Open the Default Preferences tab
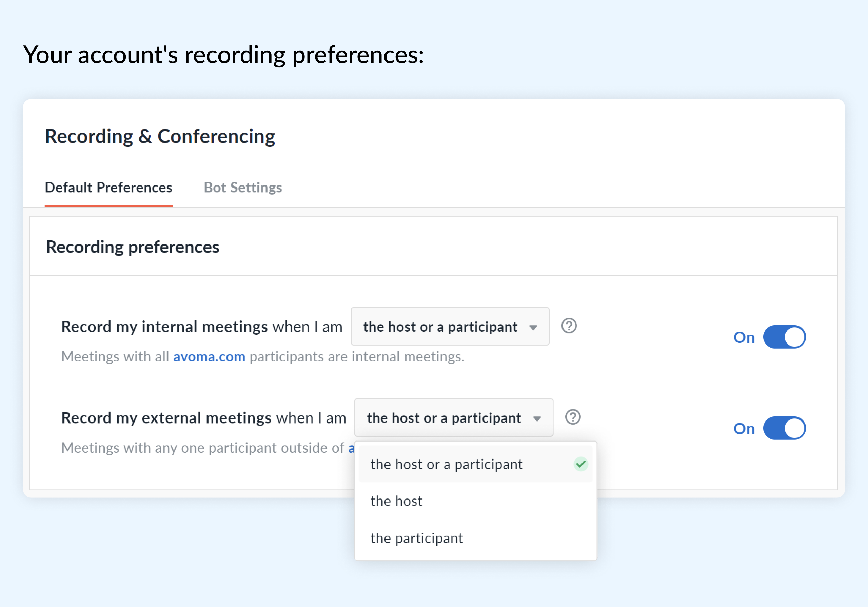Image resolution: width=868 pixels, height=607 pixels. coord(108,188)
